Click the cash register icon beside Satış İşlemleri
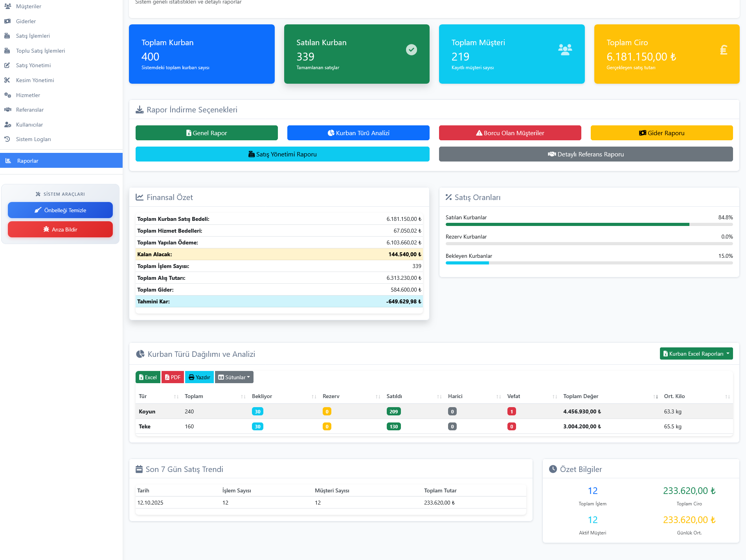 tap(7, 36)
